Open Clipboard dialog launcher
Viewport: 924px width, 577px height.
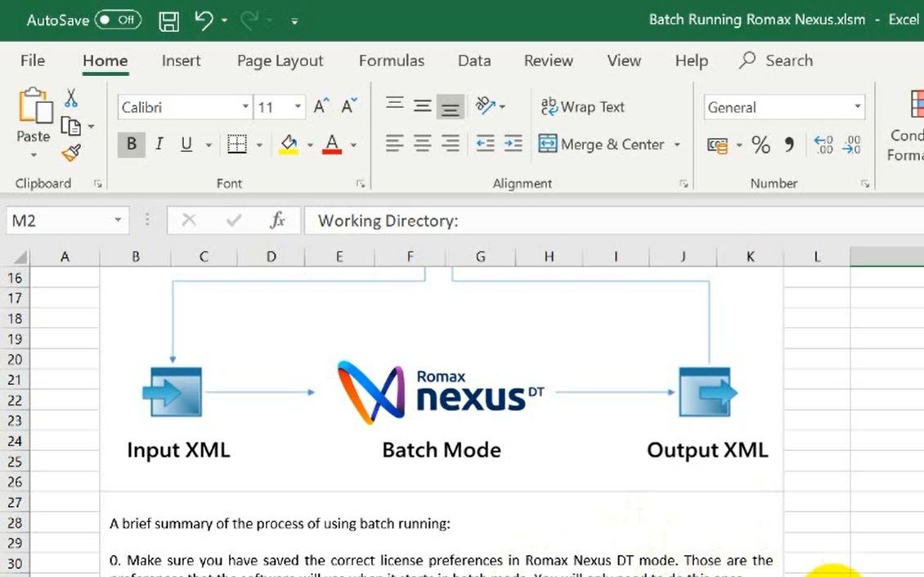tap(98, 184)
